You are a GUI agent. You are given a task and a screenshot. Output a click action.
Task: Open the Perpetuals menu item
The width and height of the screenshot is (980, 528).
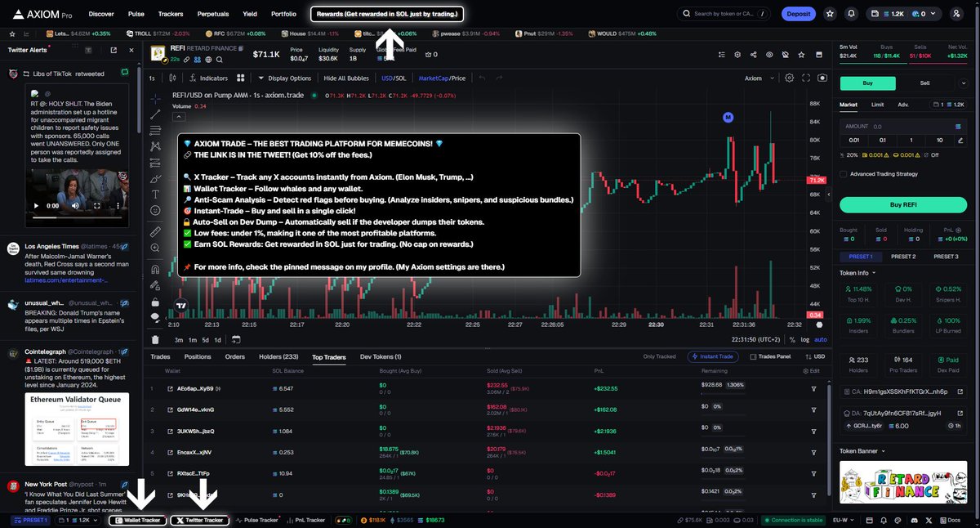[213, 14]
